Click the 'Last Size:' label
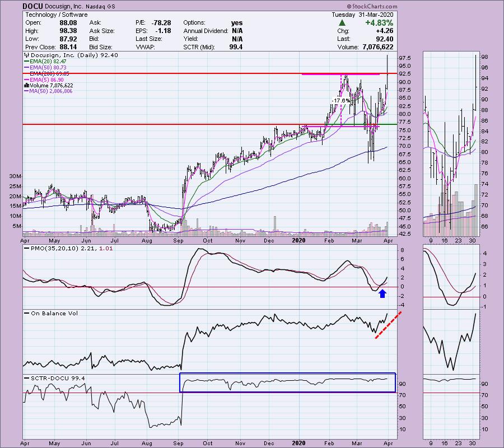Image resolution: width=504 pixels, height=448 pixels. coord(149,39)
